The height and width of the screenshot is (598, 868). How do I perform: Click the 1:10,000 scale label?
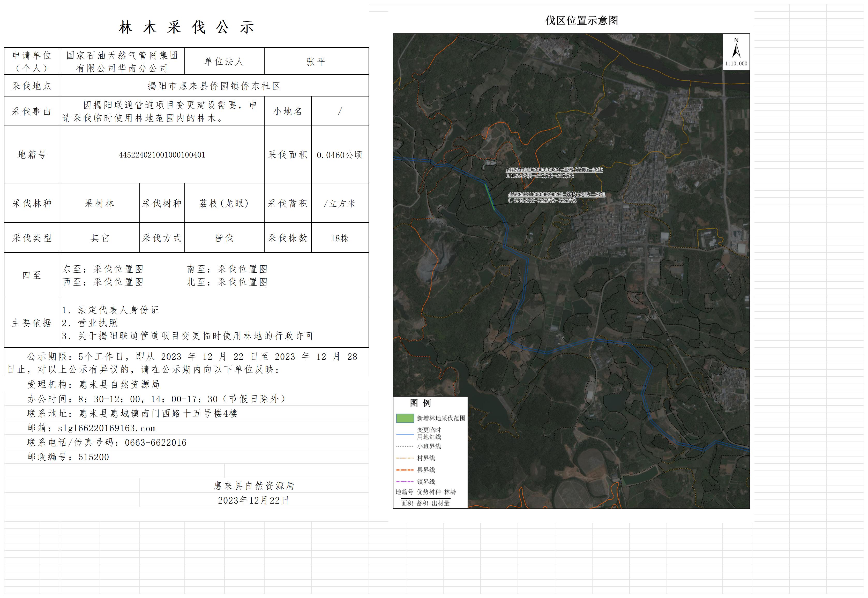(x=736, y=64)
